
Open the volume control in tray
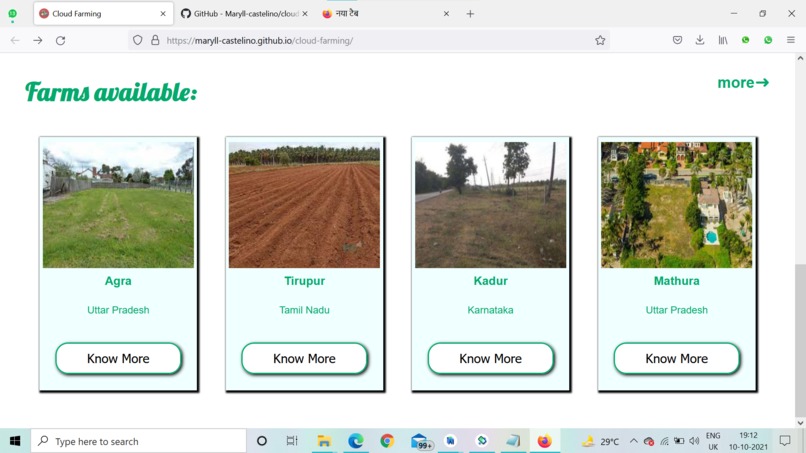click(x=694, y=441)
